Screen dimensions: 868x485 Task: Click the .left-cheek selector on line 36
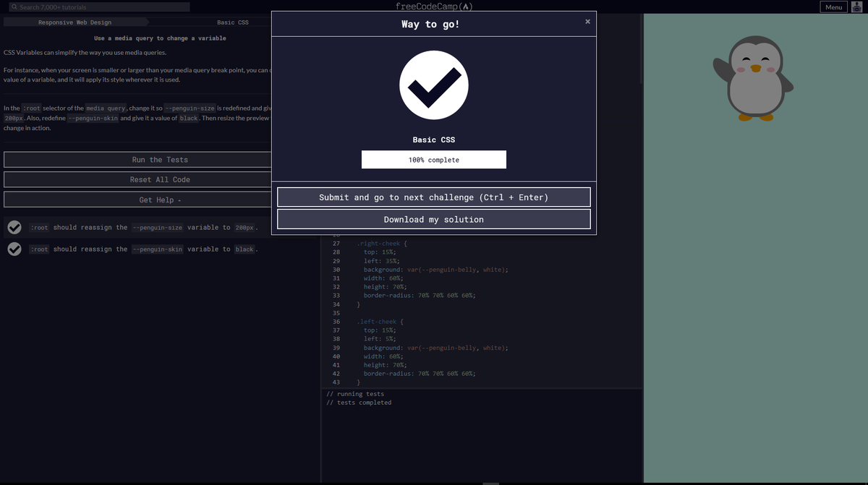coord(376,322)
